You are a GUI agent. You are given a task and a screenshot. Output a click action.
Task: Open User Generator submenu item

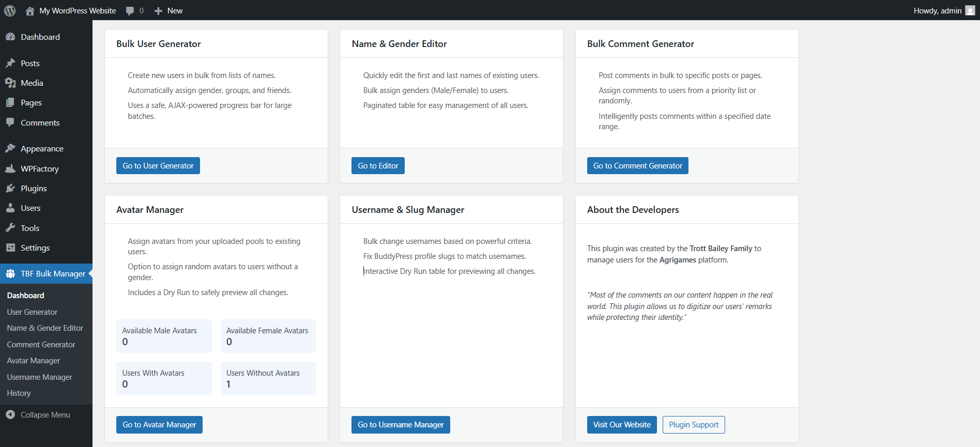[x=32, y=312]
